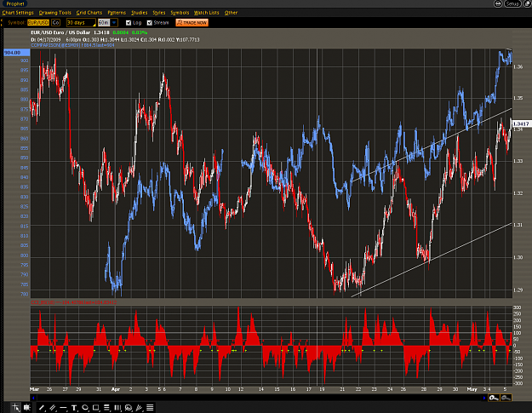Select the text annotation T tool
Screen dimensions: 532x413
pyautogui.click(x=74, y=408)
